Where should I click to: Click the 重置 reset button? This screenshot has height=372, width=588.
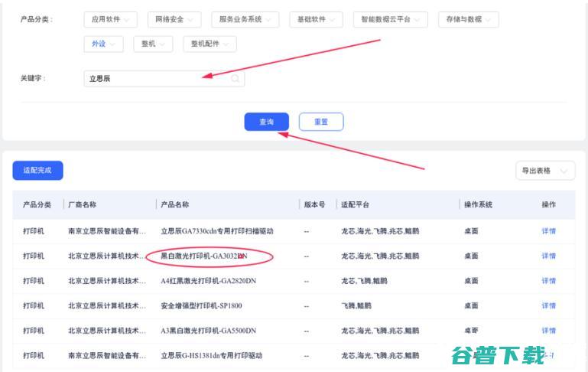[x=321, y=122]
